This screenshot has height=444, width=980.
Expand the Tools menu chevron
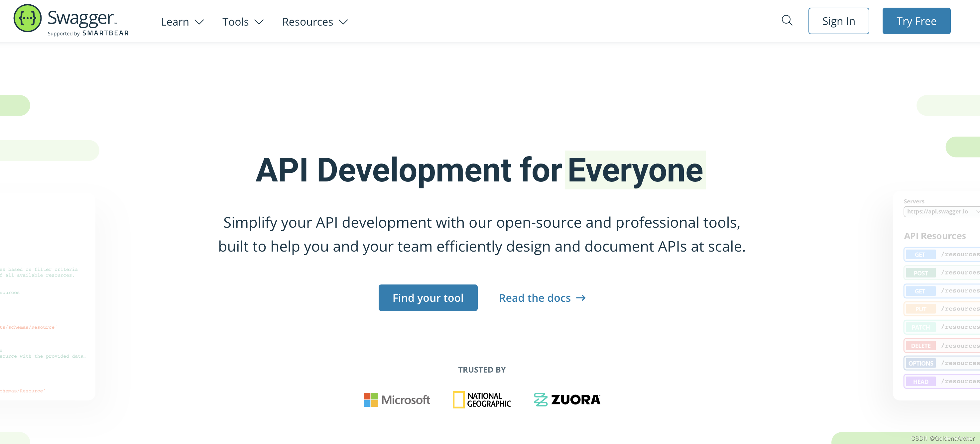click(259, 22)
